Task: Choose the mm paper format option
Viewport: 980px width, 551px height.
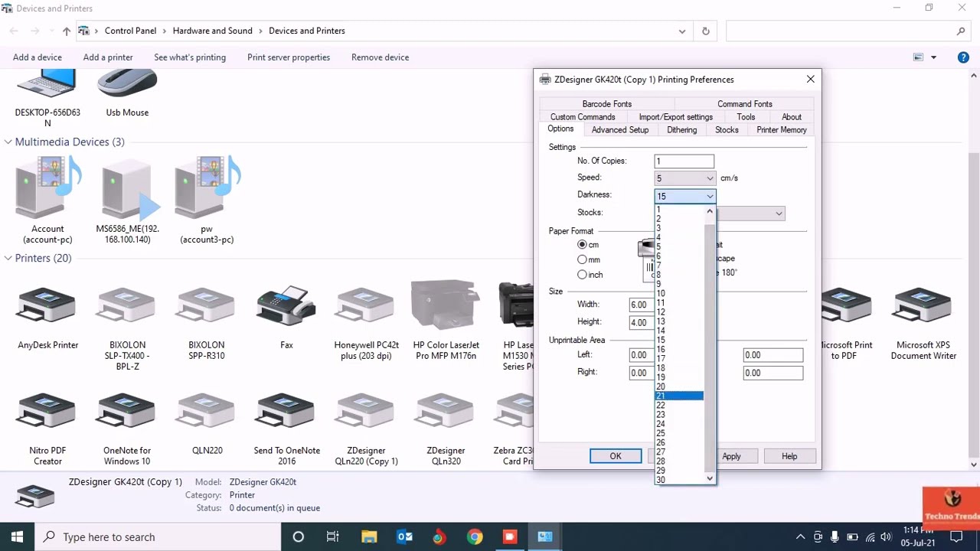Action: (x=583, y=260)
